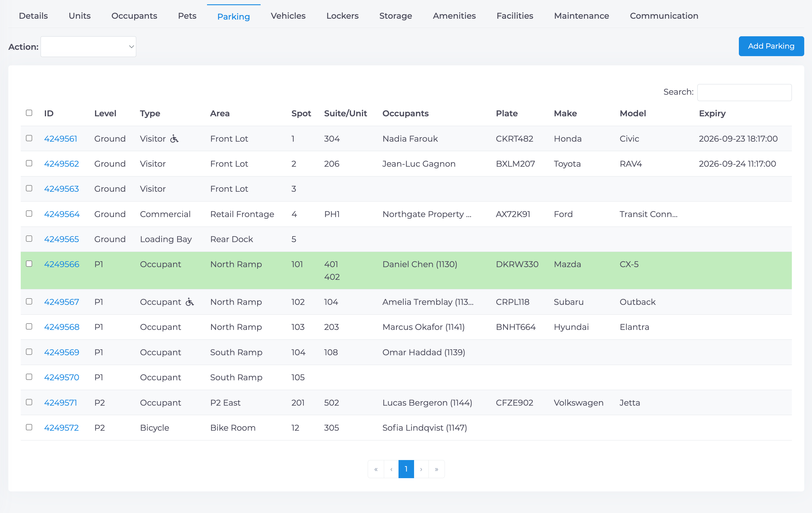
Task: Open the Action dropdown
Action: tap(88, 47)
